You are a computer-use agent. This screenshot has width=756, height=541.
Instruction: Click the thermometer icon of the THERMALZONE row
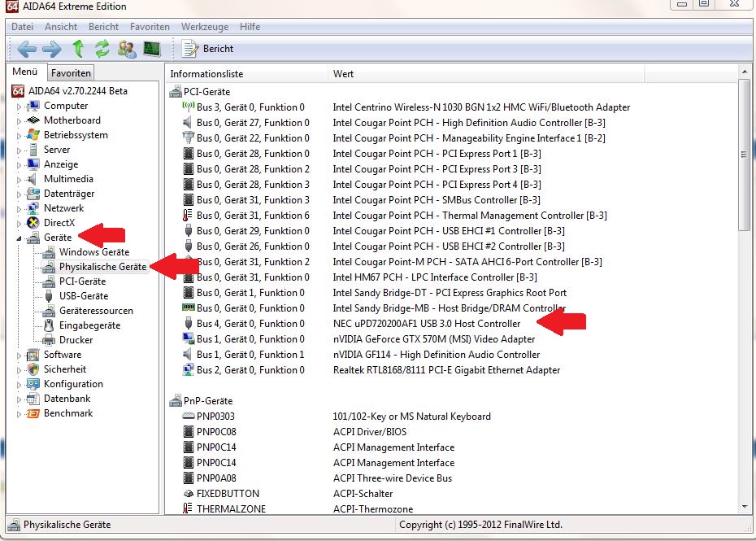(x=188, y=508)
